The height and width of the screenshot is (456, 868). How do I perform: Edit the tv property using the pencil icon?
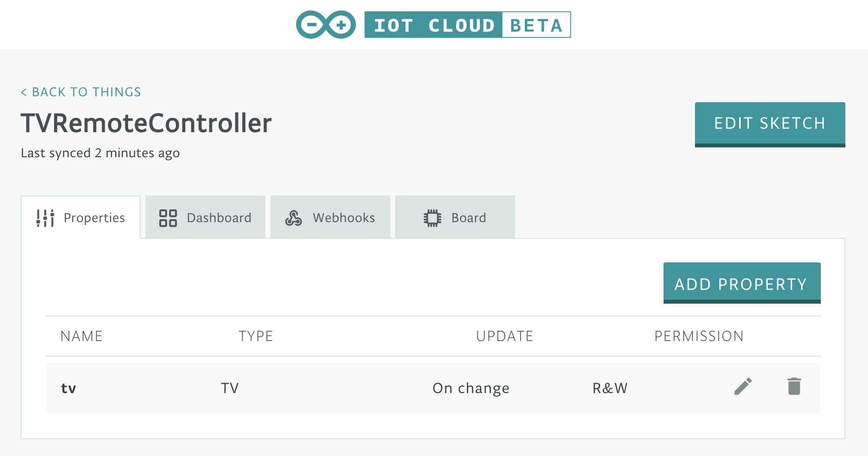click(742, 387)
